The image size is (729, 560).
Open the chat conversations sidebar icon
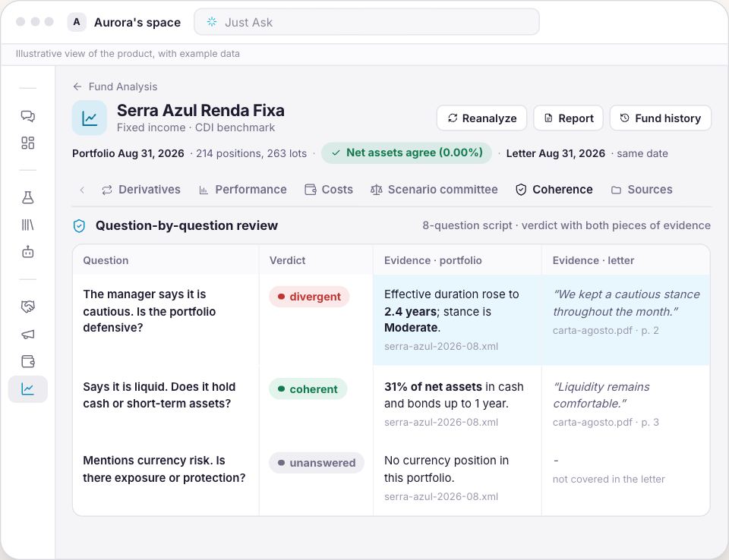point(28,115)
